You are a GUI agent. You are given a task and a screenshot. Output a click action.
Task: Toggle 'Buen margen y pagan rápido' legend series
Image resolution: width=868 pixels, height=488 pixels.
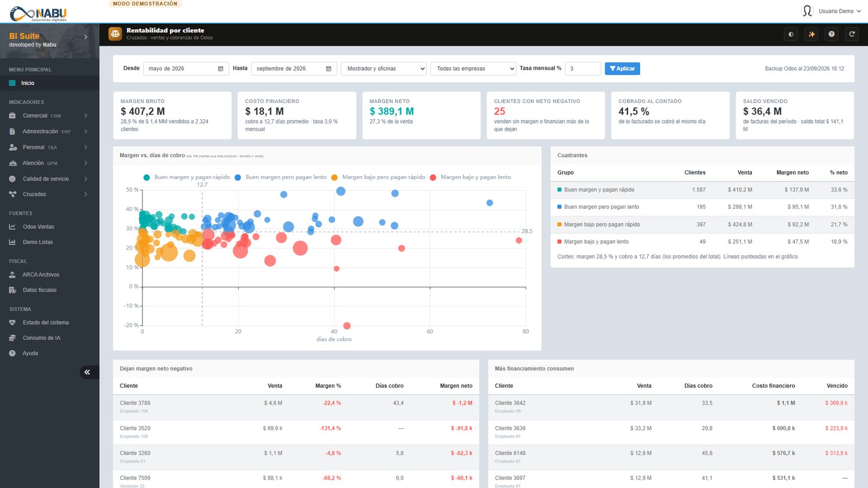[x=187, y=177]
